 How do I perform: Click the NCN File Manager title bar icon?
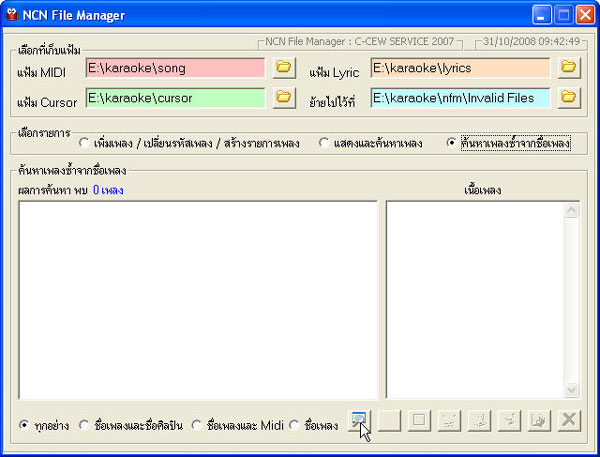coord(12,15)
